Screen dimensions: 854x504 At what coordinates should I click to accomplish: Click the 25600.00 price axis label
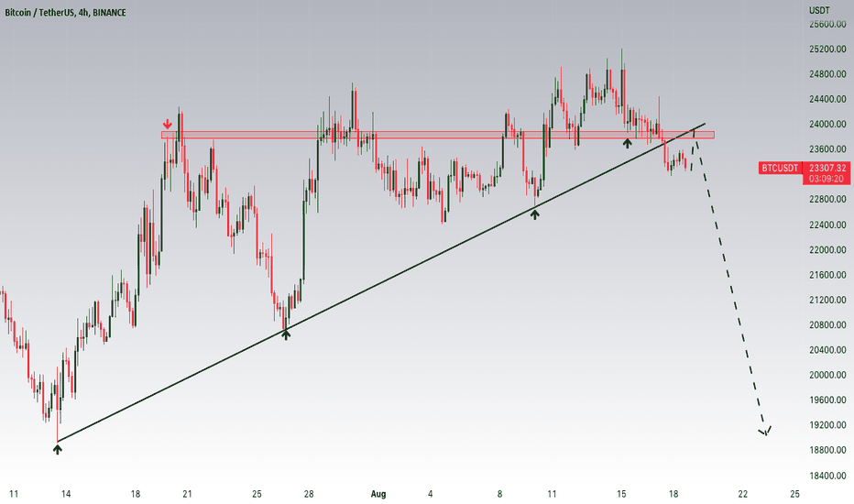pos(827,24)
